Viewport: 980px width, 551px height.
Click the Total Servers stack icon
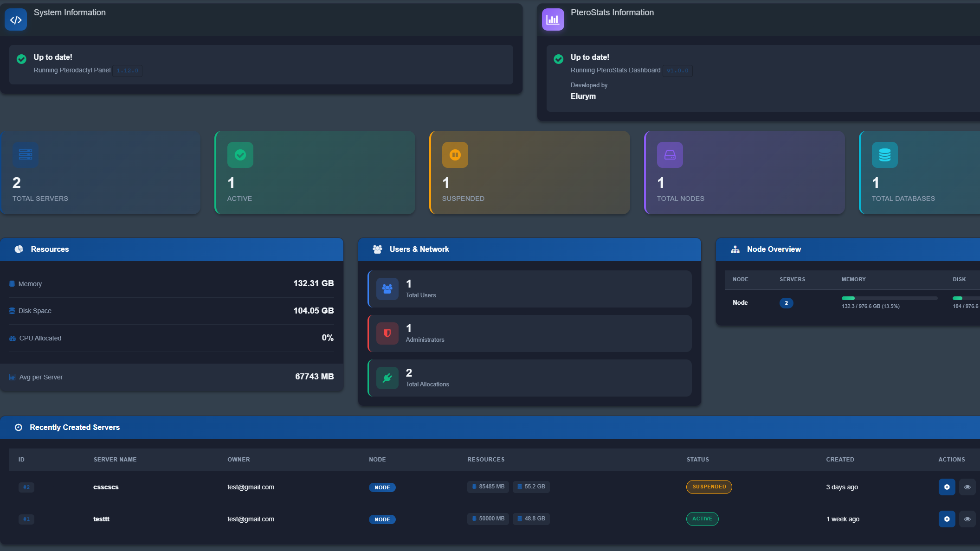26,155
